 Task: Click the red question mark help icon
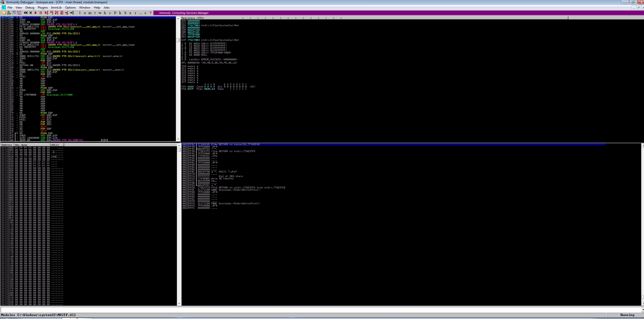pyautogui.click(x=151, y=13)
